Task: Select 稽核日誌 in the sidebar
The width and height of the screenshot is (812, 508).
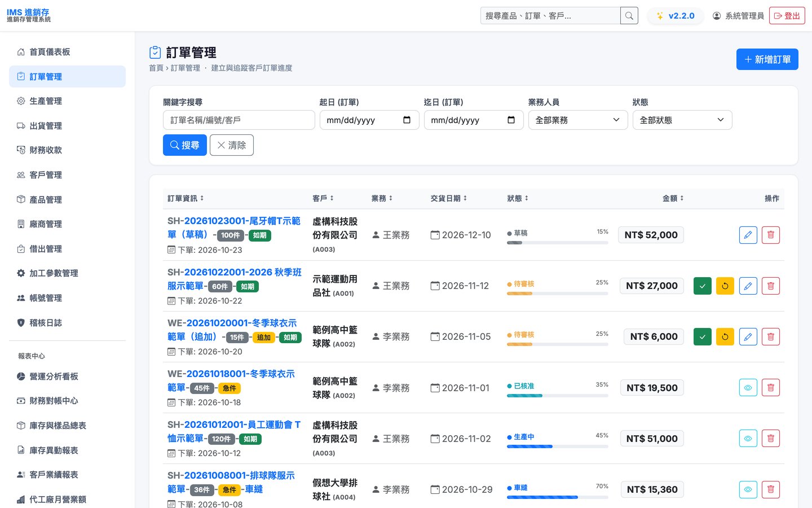Action: [x=67, y=323]
